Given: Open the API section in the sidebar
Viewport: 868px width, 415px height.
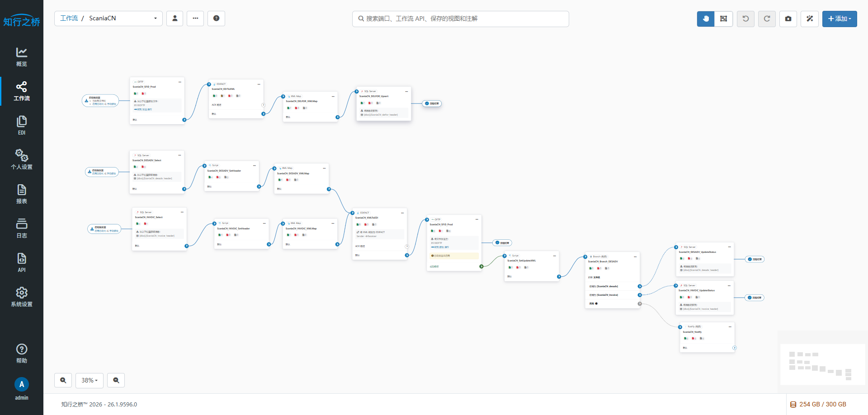Looking at the screenshot, I should [22, 263].
